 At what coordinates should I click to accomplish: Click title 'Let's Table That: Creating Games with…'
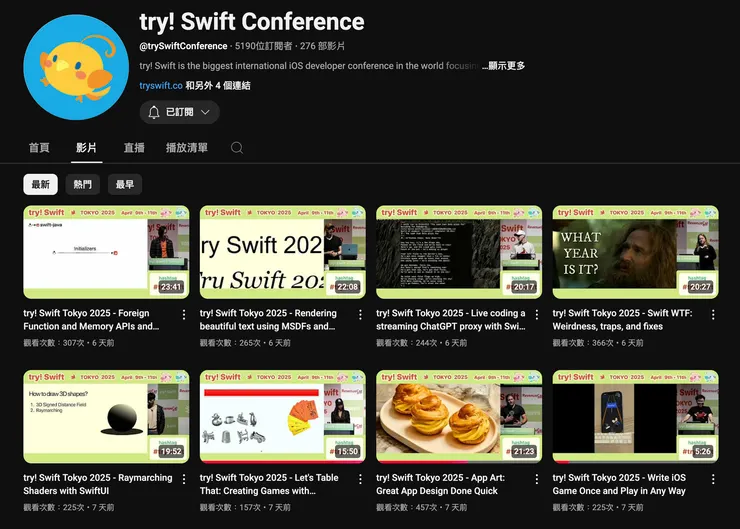pos(269,485)
